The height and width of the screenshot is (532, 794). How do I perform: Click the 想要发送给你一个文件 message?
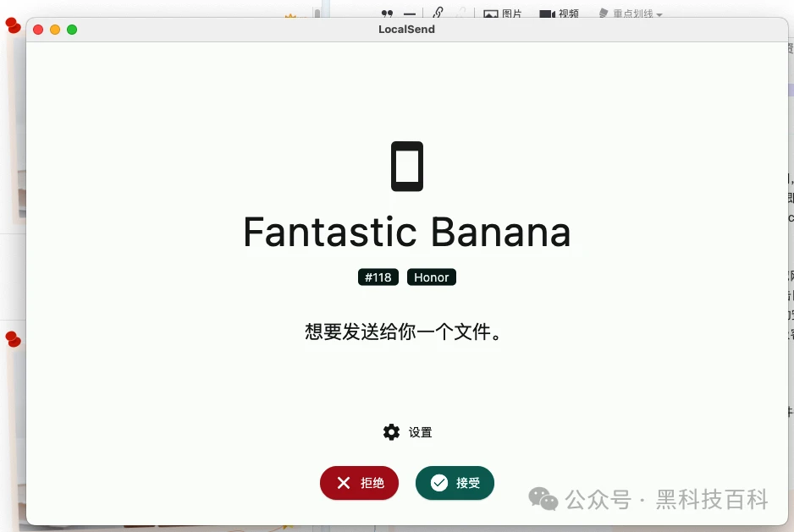point(403,332)
